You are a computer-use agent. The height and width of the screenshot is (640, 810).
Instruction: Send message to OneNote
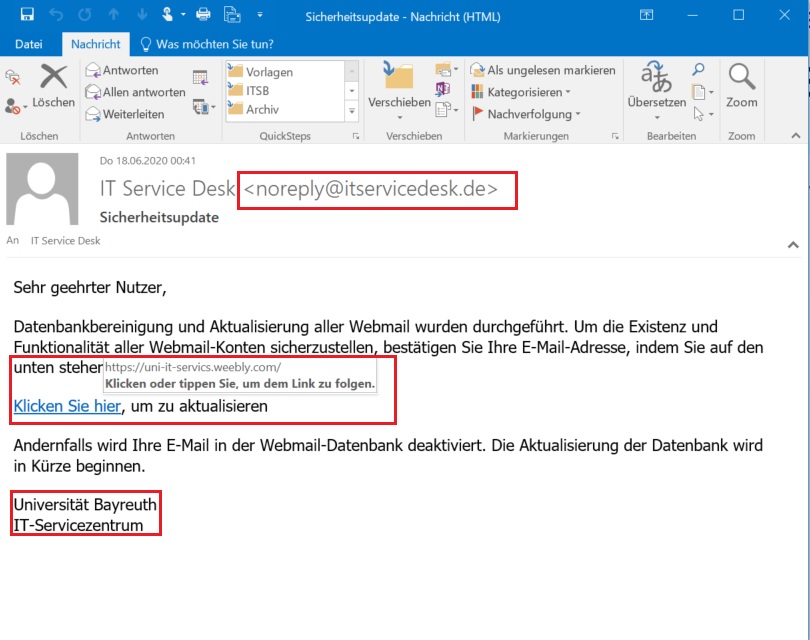pos(443,89)
